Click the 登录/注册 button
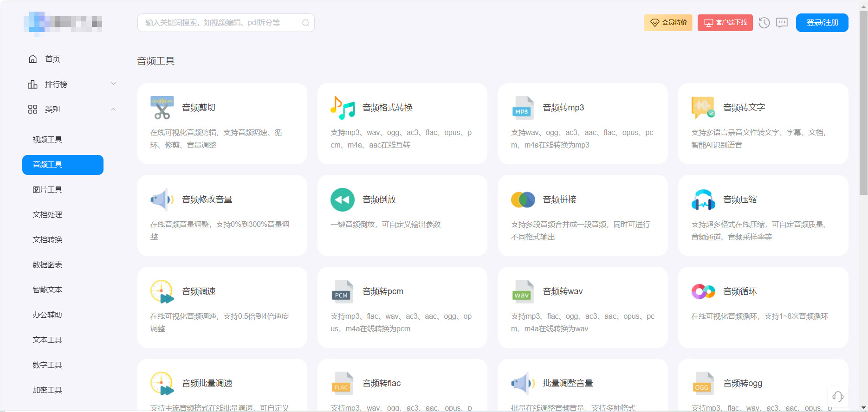The width and height of the screenshot is (868, 412). tap(822, 23)
